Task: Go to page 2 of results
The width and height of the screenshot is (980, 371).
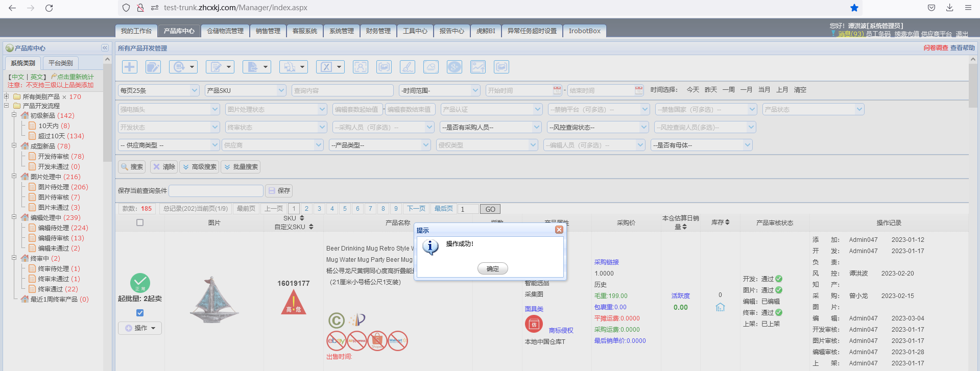Action: point(306,209)
